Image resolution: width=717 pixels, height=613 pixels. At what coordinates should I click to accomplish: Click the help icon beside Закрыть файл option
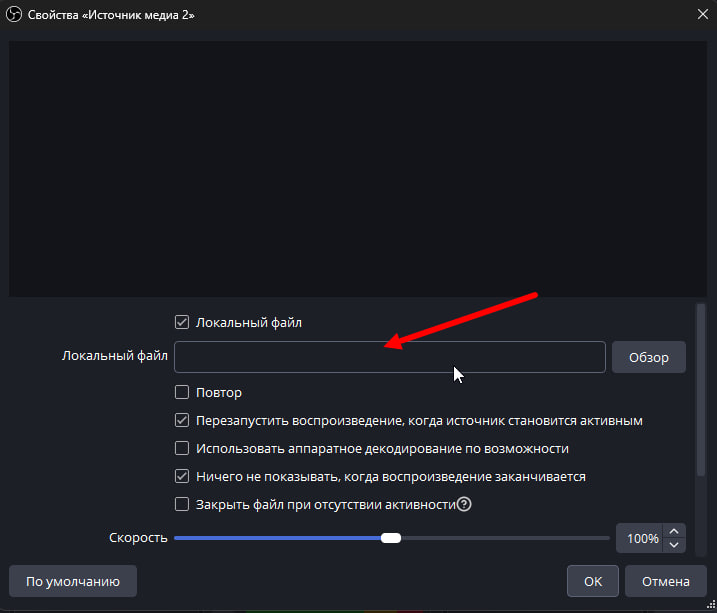464,505
